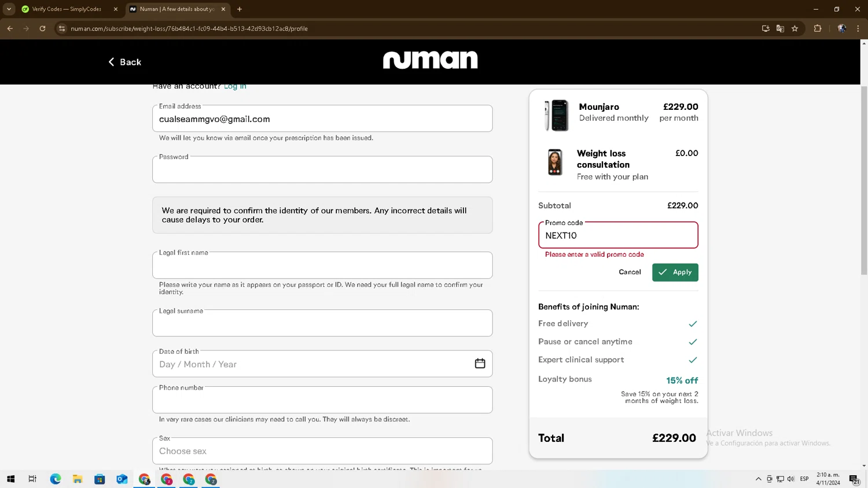Open Microsoft Store from taskbar
Image resolution: width=868 pixels, height=488 pixels.
click(x=100, y=479)
